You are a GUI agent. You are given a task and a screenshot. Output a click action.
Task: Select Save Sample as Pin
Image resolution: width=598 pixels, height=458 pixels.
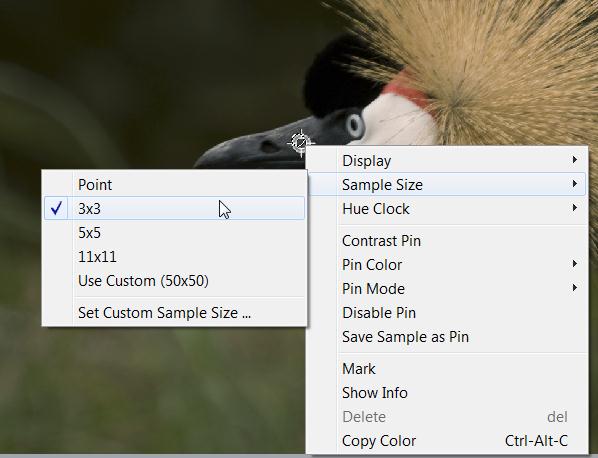tap(447, 337)
